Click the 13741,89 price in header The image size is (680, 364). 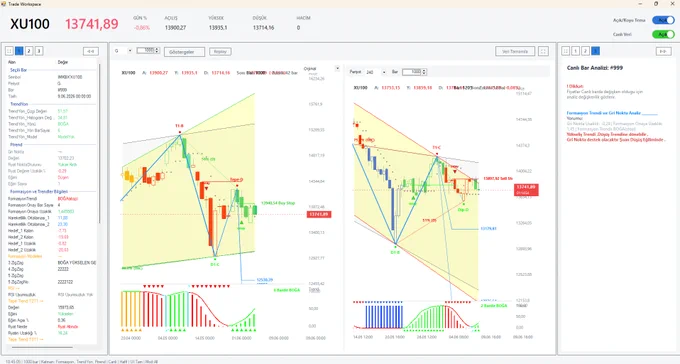(92, 24)
